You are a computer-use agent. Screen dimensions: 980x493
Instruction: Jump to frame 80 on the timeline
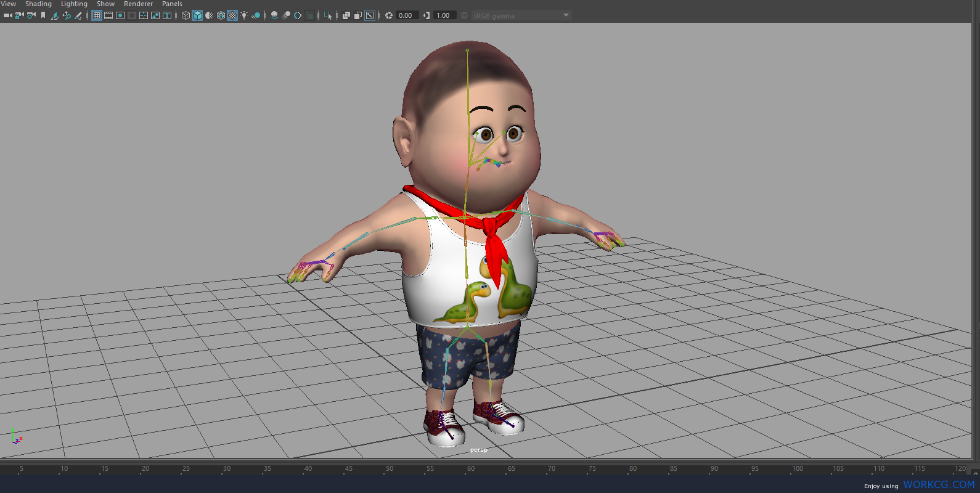point(633,469)
